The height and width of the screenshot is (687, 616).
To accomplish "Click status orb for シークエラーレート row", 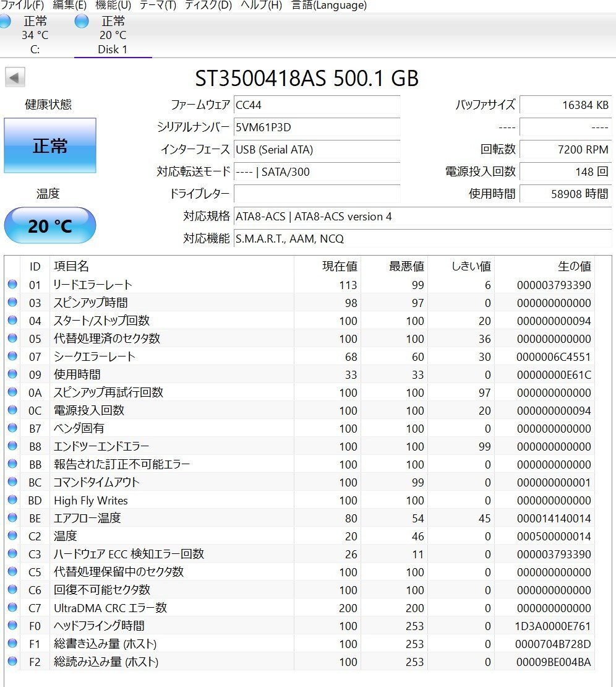I will click(12, 356).
